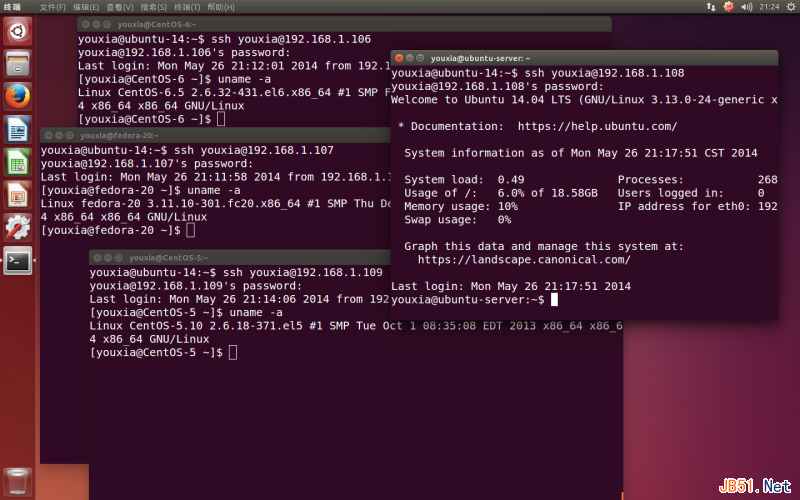Click 'ssh youxia@192.168.1.108' command text
This screenshot has height=500, width=800.
click(x=605, y=73)
